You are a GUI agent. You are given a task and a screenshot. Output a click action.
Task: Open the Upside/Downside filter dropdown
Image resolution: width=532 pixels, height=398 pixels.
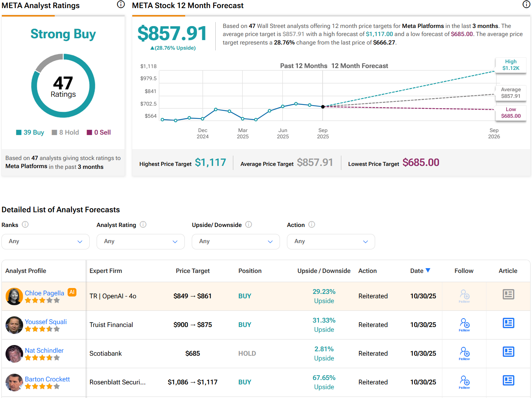(236, 242)
